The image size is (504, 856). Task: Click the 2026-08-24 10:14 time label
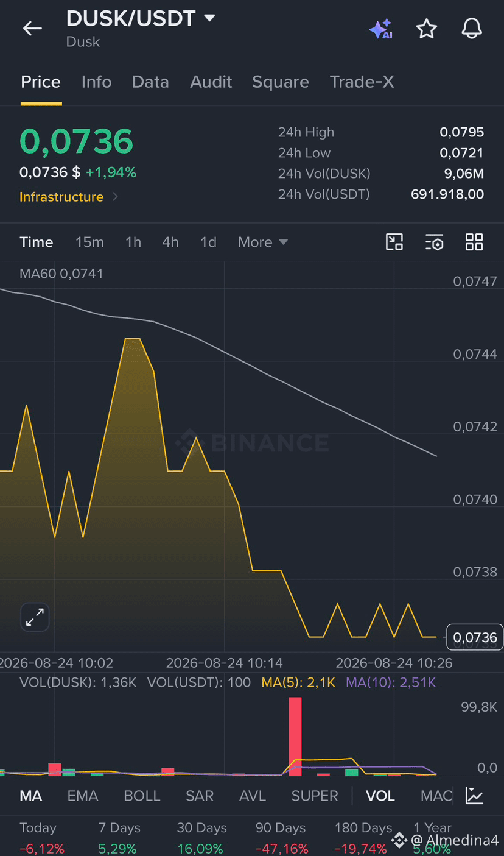point(225,663)
